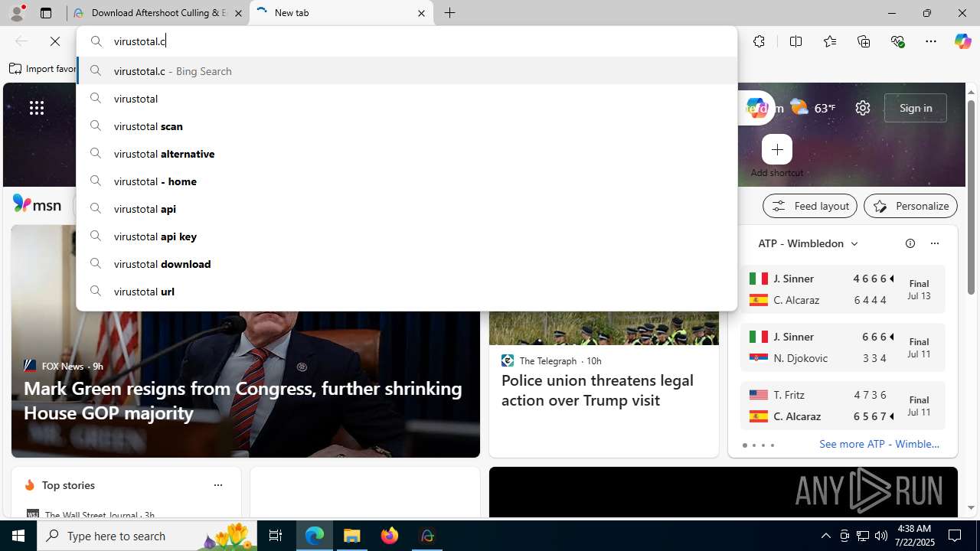This screenshot has height=551, width=980.
Task: Add a shortcut with plus icon
Action: (777, 149)
